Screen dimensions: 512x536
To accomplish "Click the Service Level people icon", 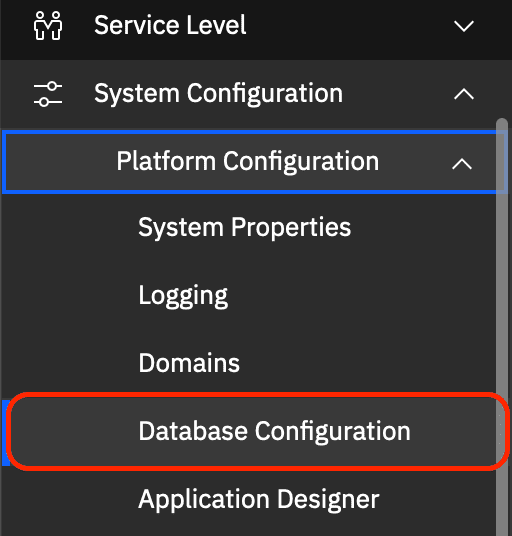I will [x=48, y=26].
